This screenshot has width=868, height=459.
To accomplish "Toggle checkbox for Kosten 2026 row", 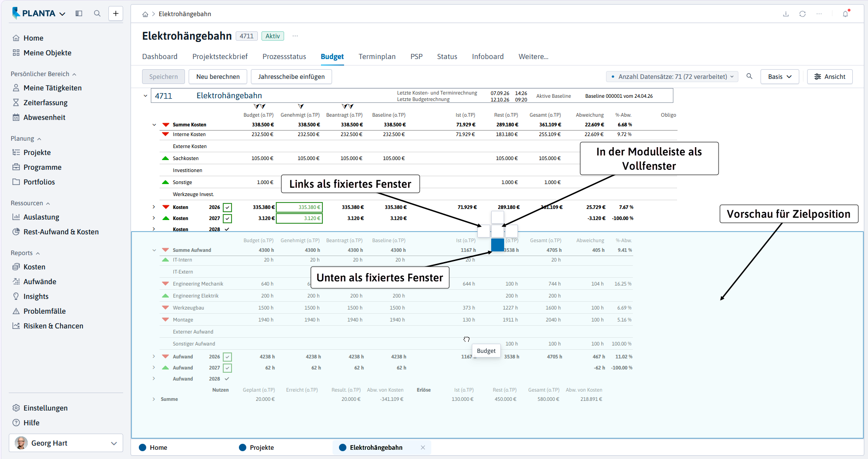I will point(227,208).
